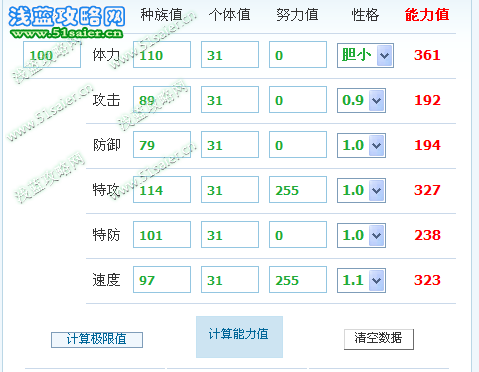Image resolution: width=479 pixels, height=372 pixels.
Task: Click the 性格 column header
Action: click(x=365, y=15)
